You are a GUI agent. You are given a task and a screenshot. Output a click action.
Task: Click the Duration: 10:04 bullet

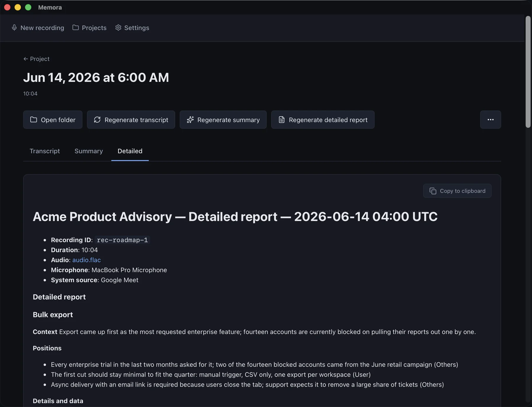pos(74,250)
